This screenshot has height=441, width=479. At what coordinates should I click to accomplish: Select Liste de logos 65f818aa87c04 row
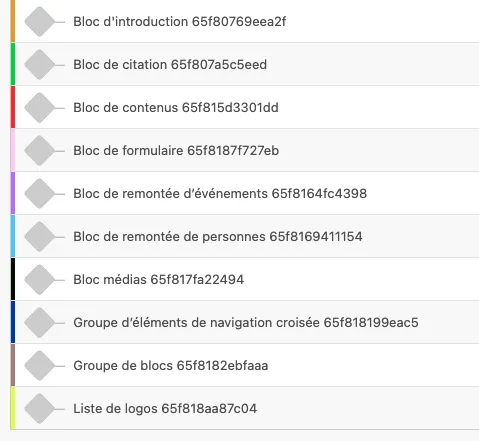pyautogui.click(x=247, y=408)
